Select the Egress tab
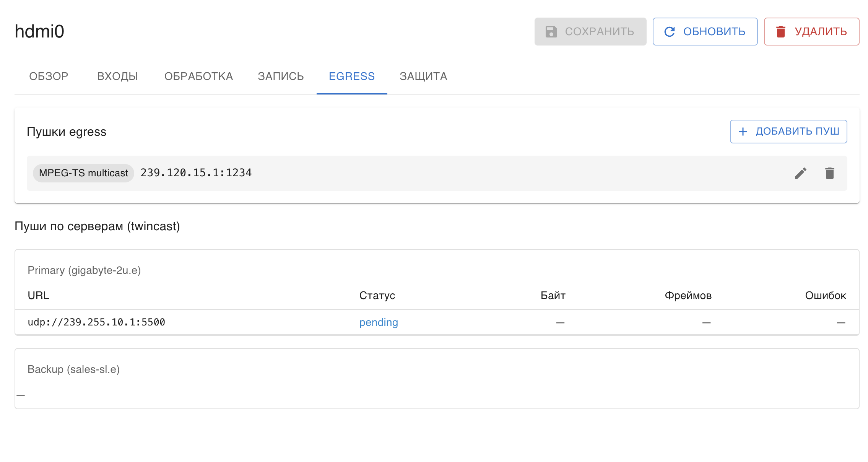 point(352,76)
